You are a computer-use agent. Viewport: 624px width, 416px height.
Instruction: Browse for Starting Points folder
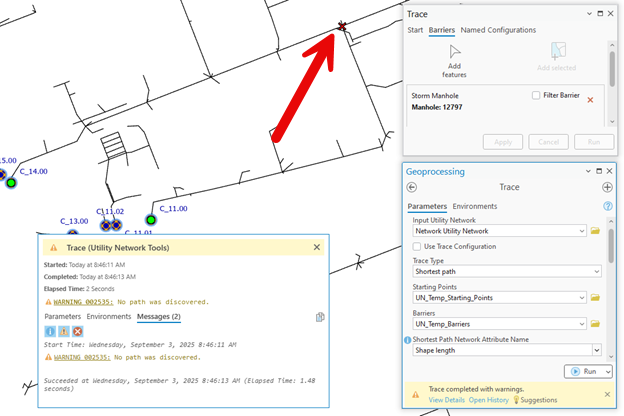point(595,297)
